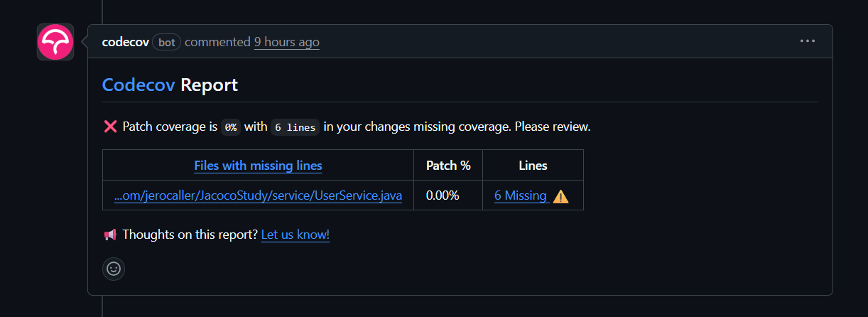Click the megaphone icon beside Thoughts

coord(110,235)
